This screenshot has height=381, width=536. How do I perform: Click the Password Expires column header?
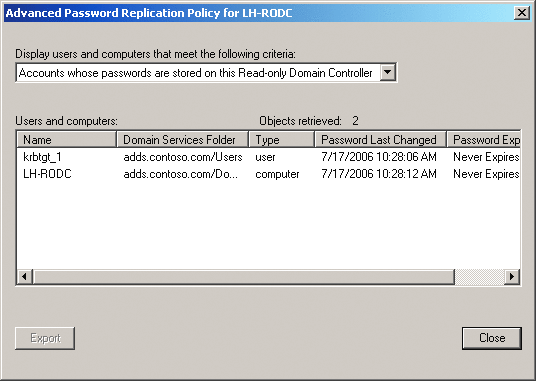484,140
